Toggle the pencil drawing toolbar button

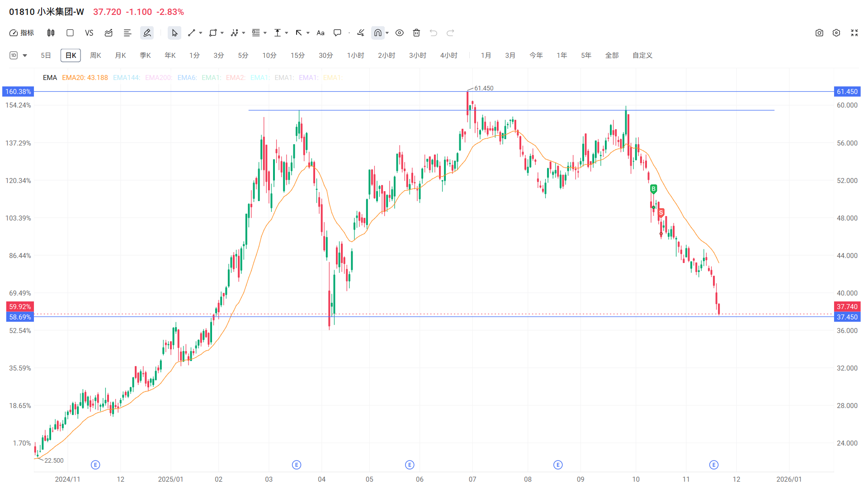pyautogui.click(x=147, y=33)
